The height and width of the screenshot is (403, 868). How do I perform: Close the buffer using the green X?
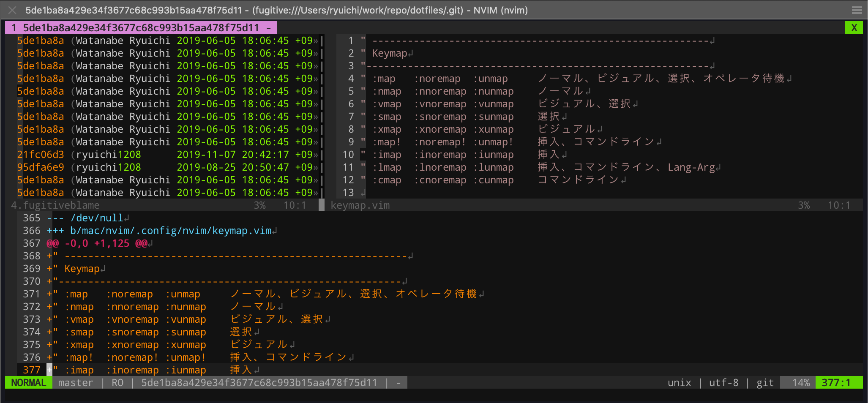pos(854,27)
